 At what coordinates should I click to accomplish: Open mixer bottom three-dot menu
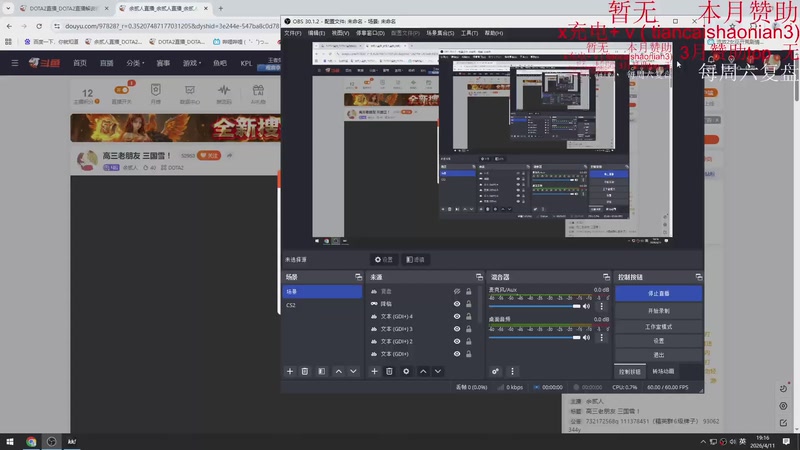click(512, 371)
